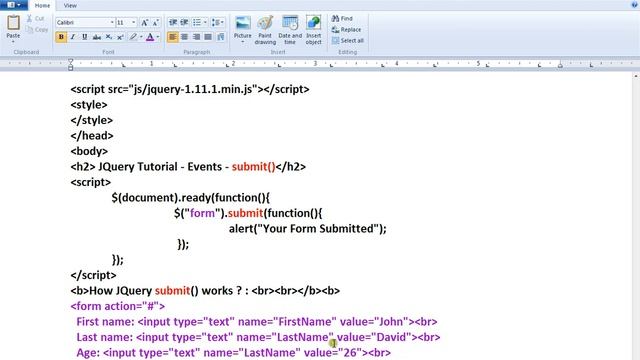The height and width of the screenshot is (360, 640).
Task: Click the purple word 'form' in selector
Action: [202, 213]
